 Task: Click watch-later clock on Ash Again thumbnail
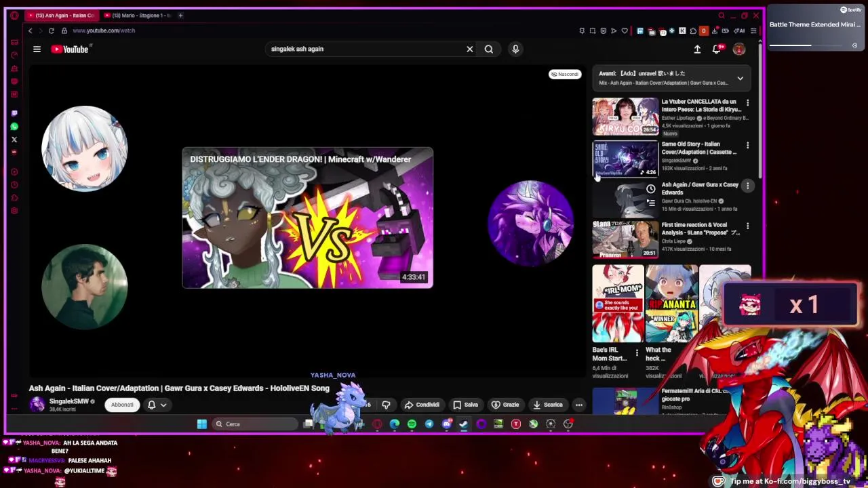(x=650, y=189)
